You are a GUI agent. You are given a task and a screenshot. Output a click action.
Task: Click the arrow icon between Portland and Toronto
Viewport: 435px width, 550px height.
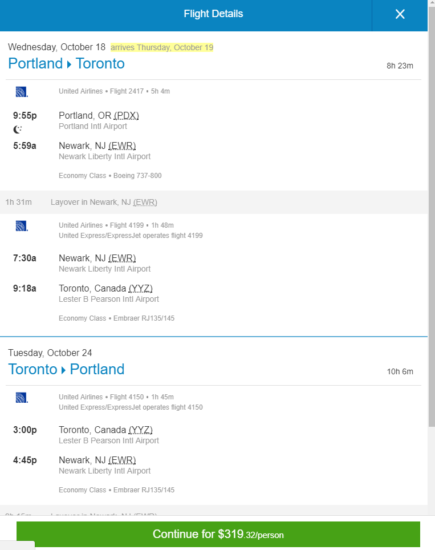[x=69, y=65]
